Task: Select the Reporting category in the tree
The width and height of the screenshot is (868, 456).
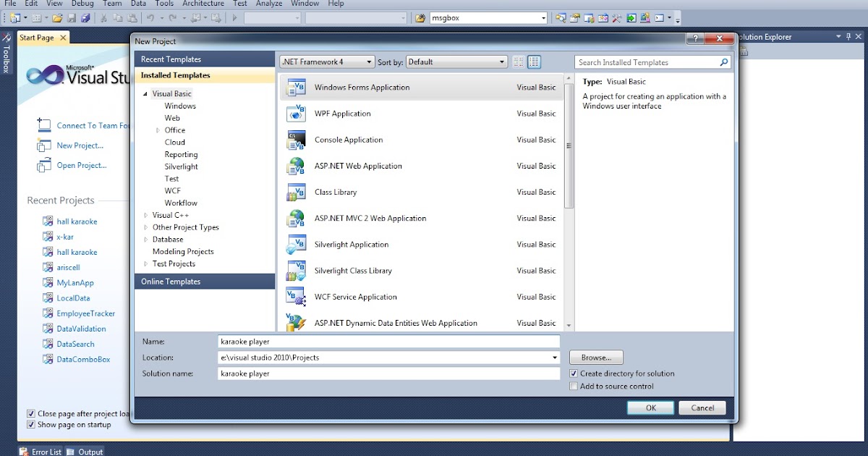Action: coord(181,154)
